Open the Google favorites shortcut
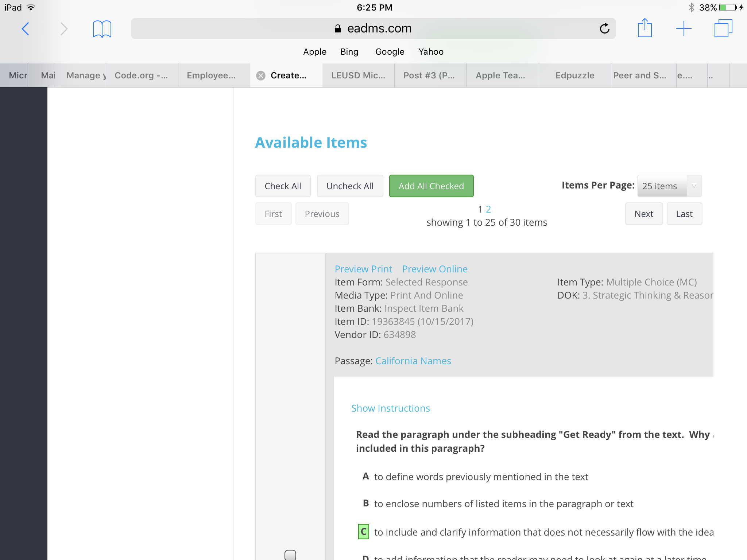 pyautogui.click(x=390, y=52)
